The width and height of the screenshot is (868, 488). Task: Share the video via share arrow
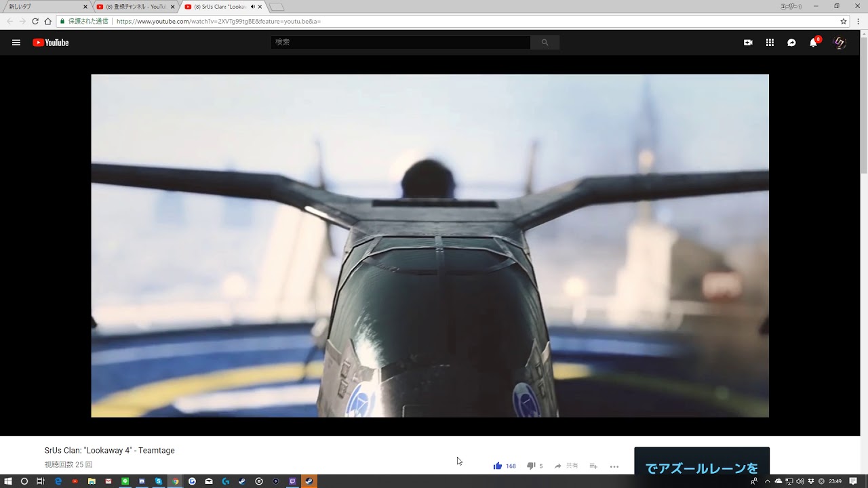[x=557, y=466]
